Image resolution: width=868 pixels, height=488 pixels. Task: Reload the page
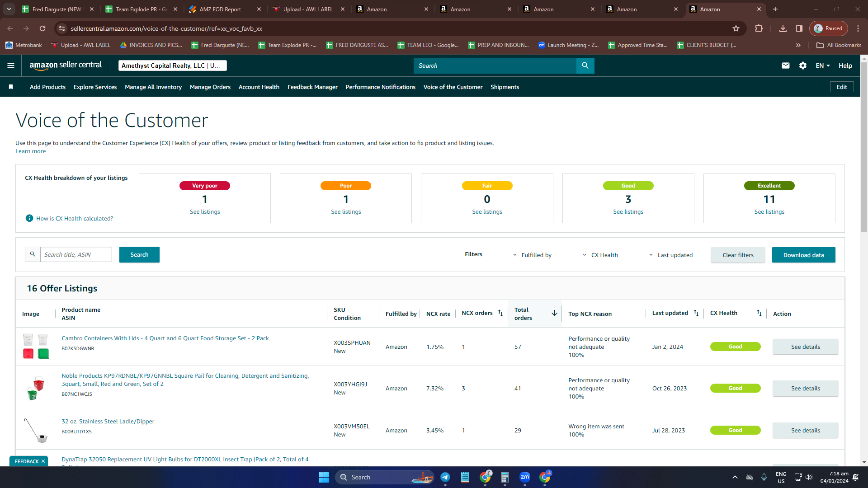pos(42,28)
